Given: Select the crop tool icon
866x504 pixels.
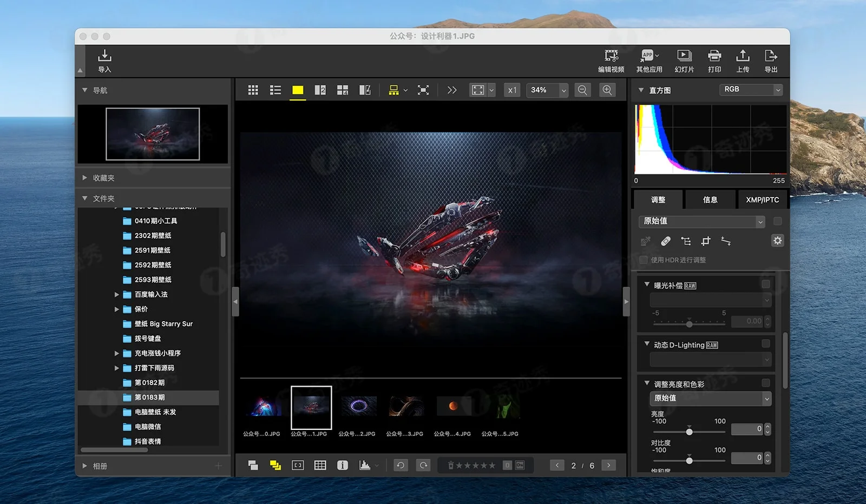Looking at the screenshot, I should point(706,241).
